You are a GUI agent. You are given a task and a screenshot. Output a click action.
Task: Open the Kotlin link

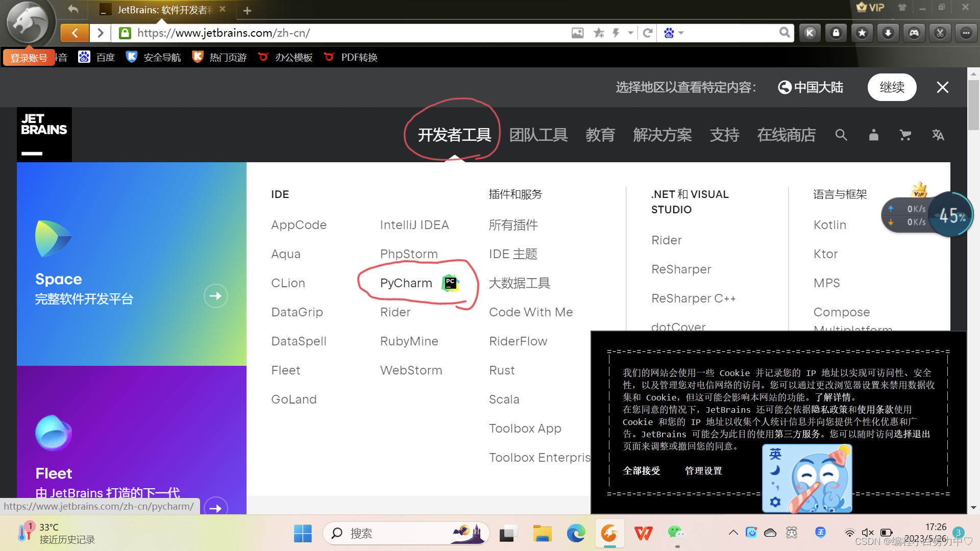point(830,224)
